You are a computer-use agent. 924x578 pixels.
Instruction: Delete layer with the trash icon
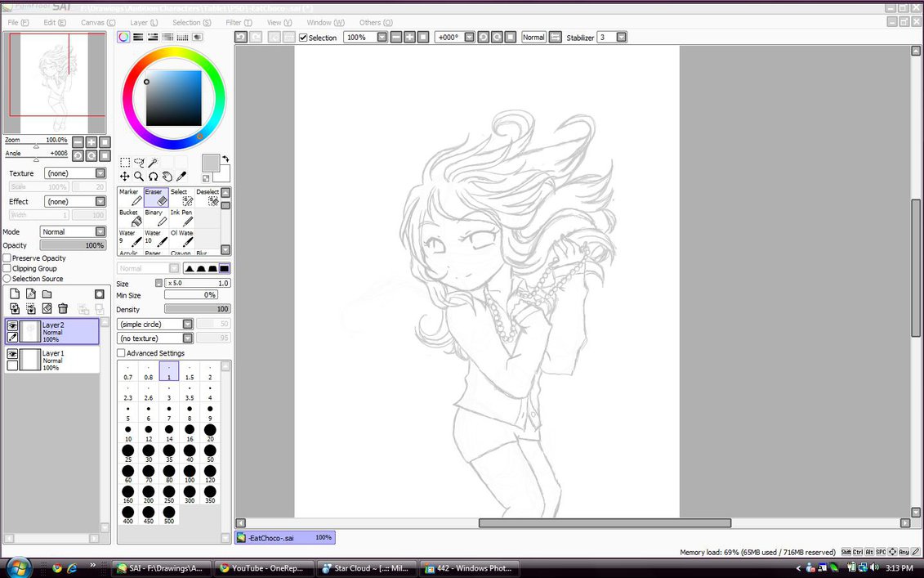63,308
